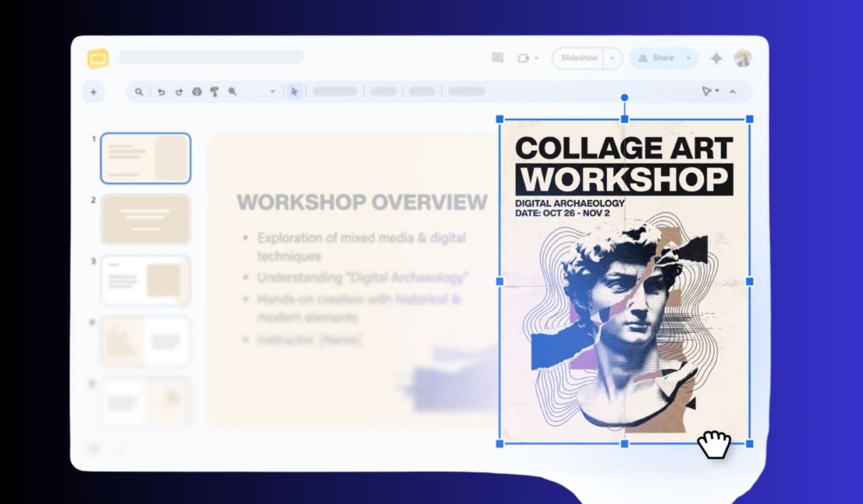
Task: Open the Google Slides home logo
Action: [98, 58]
